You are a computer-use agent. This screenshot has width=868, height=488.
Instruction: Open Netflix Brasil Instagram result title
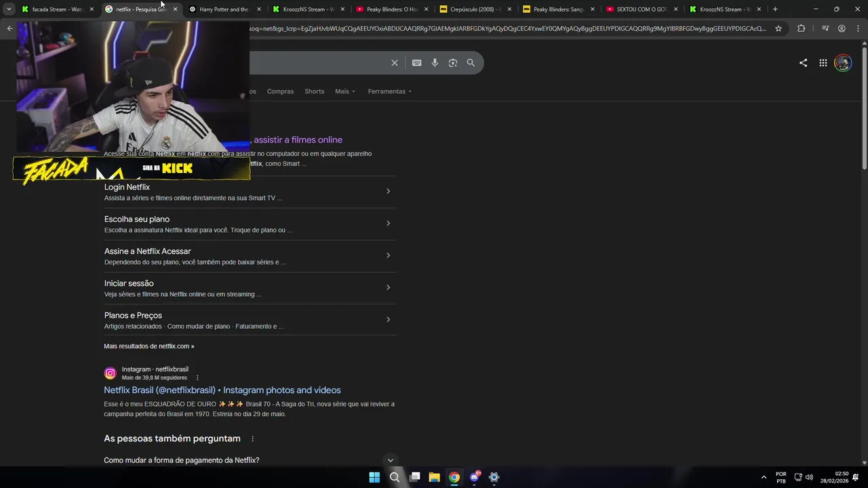[222, 390]
